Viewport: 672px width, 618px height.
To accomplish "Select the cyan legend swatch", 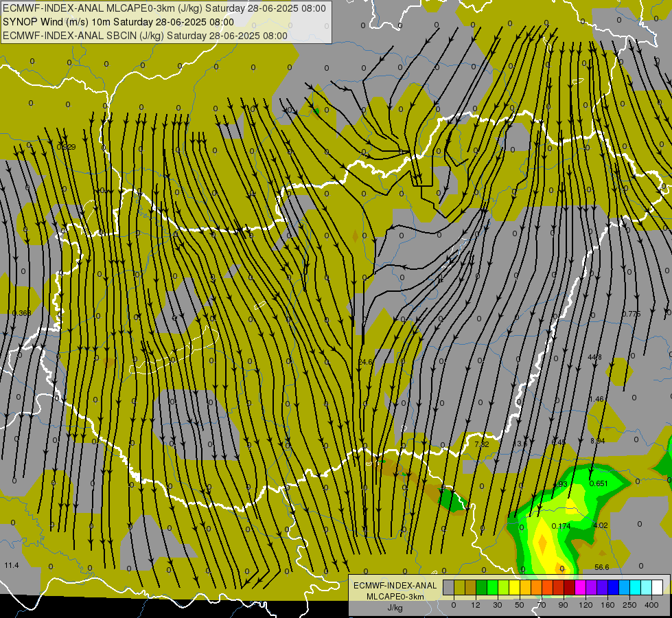I will [636, 588].
